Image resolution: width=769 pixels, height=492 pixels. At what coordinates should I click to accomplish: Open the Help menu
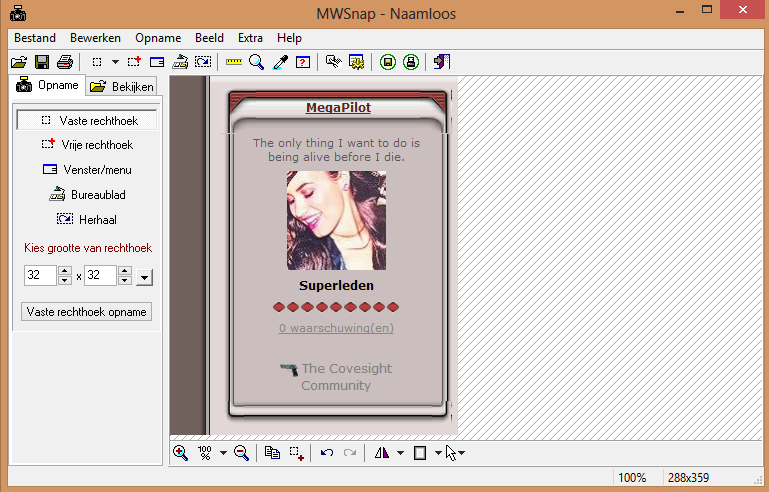click(289, 38)
